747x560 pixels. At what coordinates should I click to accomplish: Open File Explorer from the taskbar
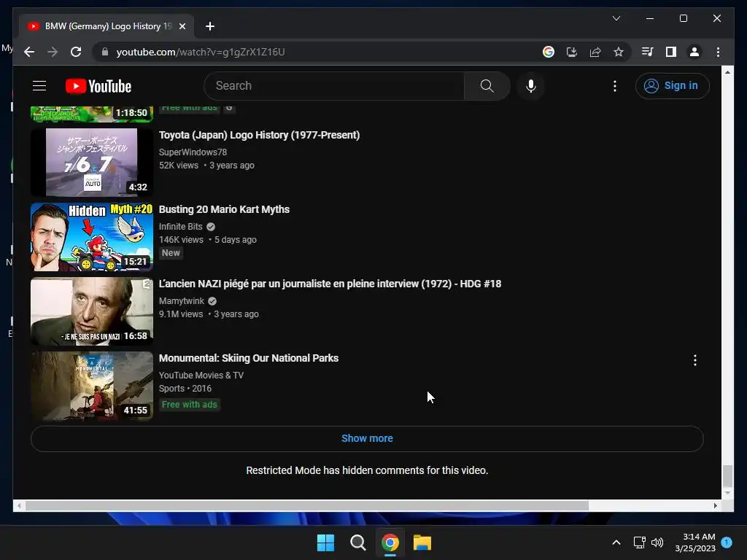422,542
